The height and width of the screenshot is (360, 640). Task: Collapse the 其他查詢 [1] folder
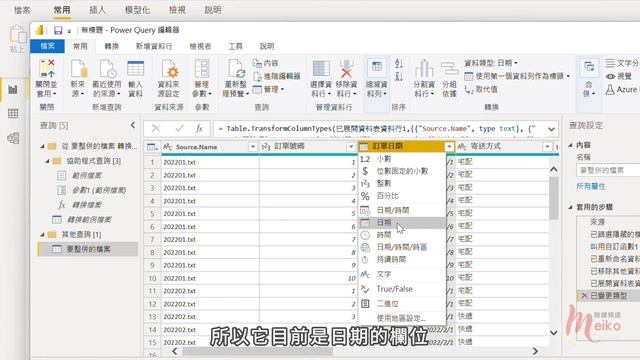[x=42, y=235]
